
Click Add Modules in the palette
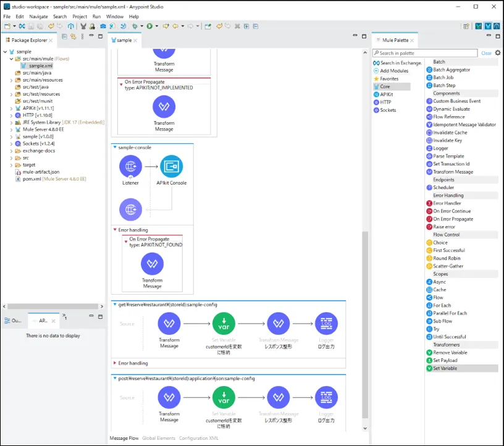coord(391,71)
